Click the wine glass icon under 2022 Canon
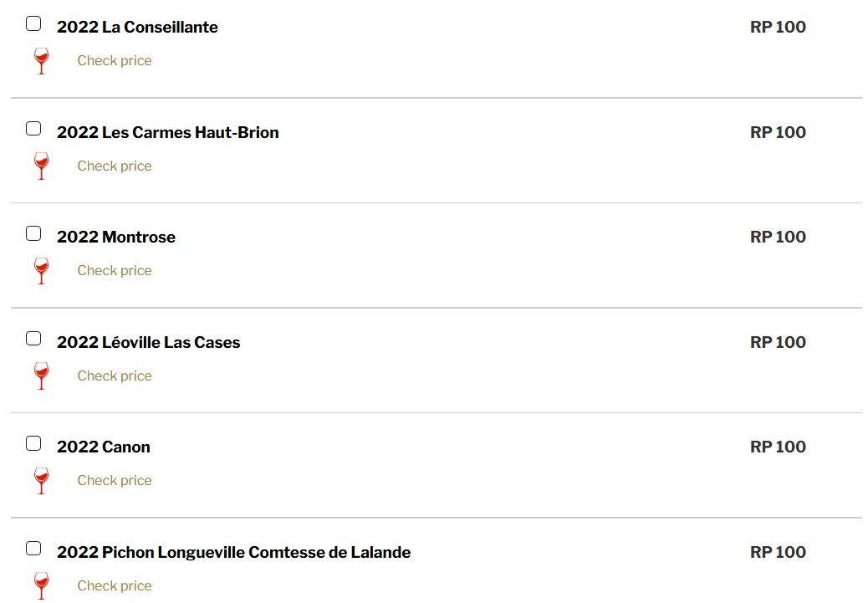 click(x=41, y=481)
